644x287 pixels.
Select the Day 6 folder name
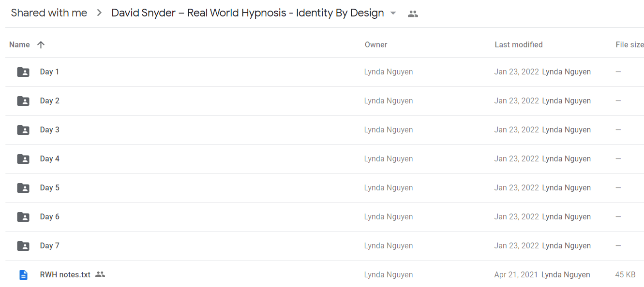pyautogui.click(x=50, y=216)
